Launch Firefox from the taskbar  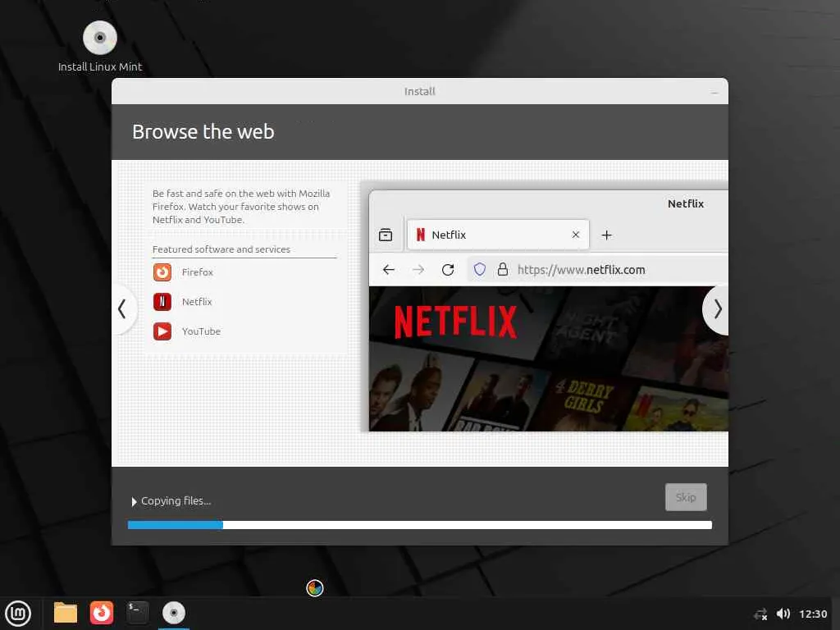[x=101, y=613]
